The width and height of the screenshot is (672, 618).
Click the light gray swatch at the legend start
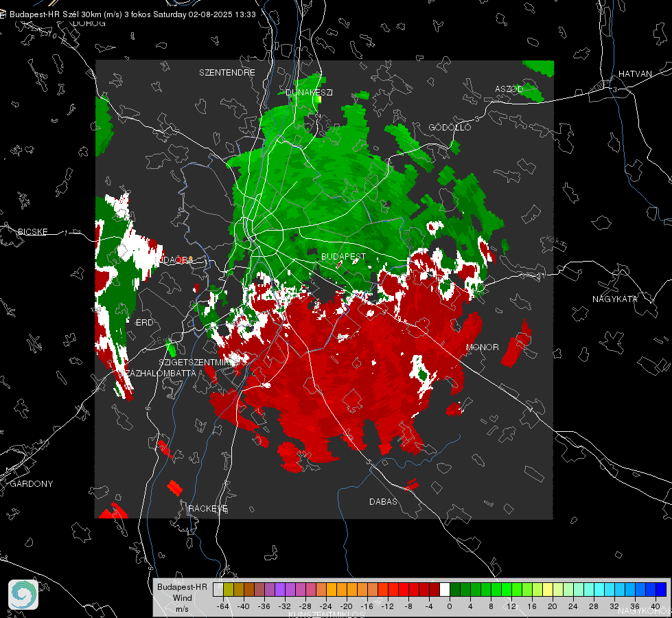[218, 590]
